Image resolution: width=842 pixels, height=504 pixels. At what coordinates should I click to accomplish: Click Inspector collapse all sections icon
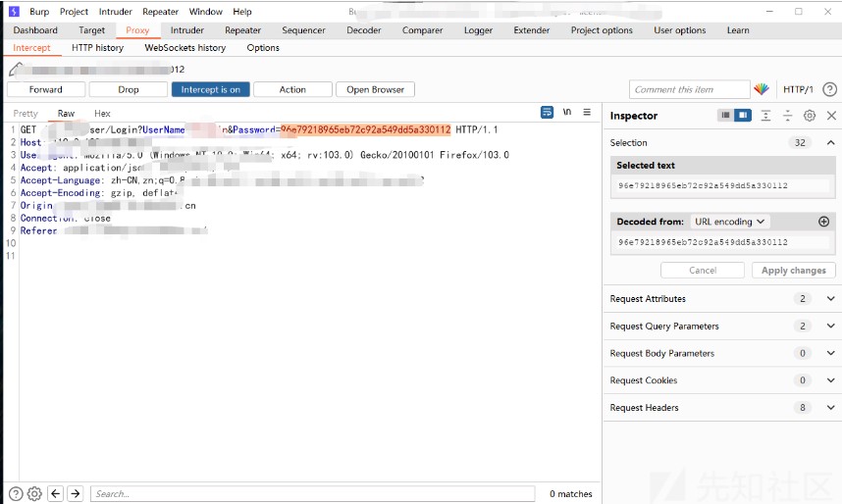pos(787,116)
